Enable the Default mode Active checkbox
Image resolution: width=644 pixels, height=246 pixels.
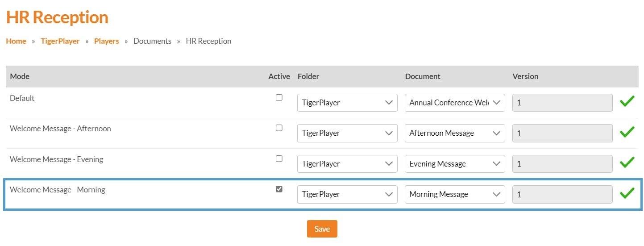(x=279, y=97)
